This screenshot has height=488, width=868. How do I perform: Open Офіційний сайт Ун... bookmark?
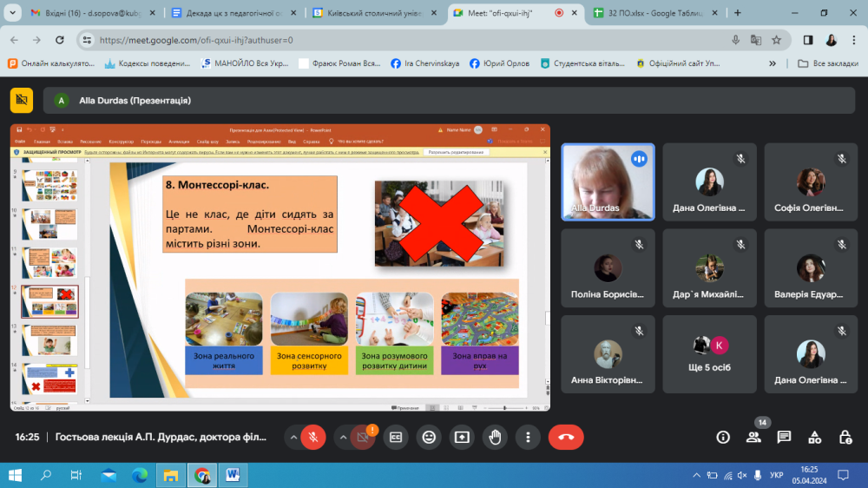pyautogui.click(x=678, y=63)
